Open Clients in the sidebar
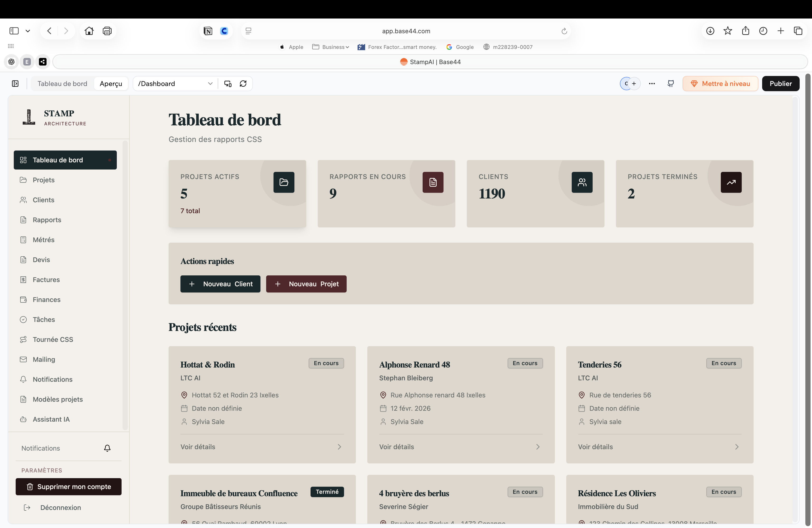 tap(65, 200)
